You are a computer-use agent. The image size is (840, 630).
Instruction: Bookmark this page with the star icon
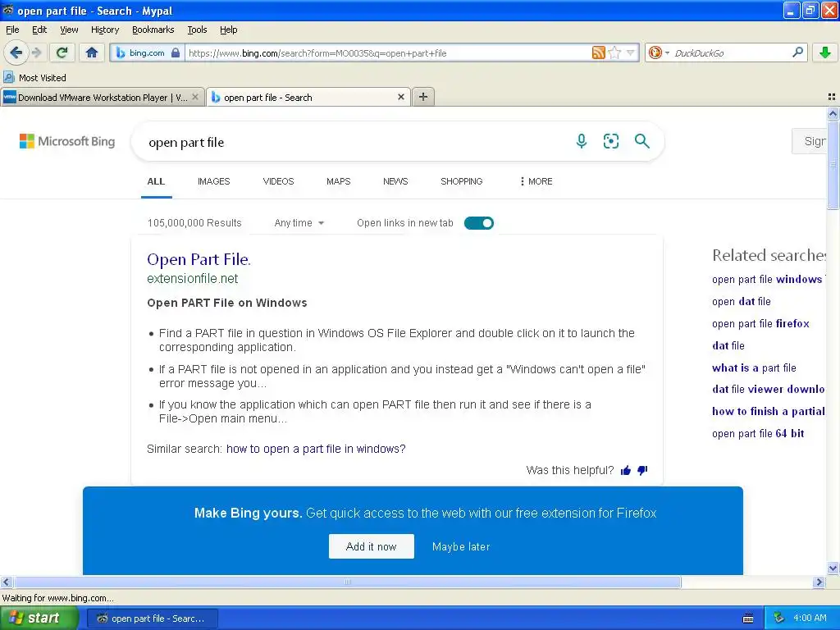[615, 52]
